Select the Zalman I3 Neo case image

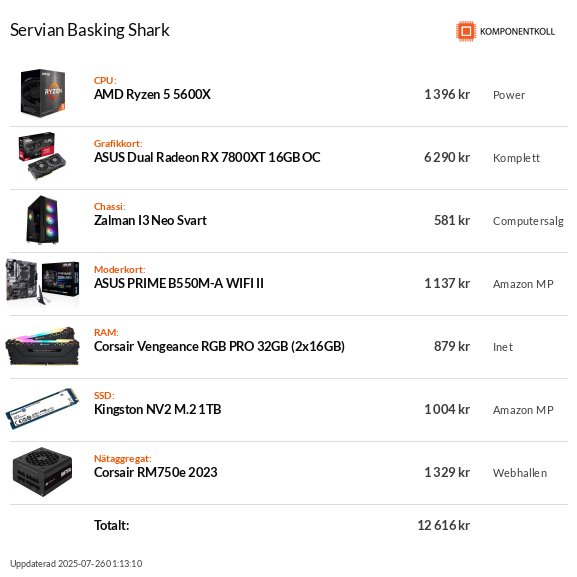[x=43, y=220]
